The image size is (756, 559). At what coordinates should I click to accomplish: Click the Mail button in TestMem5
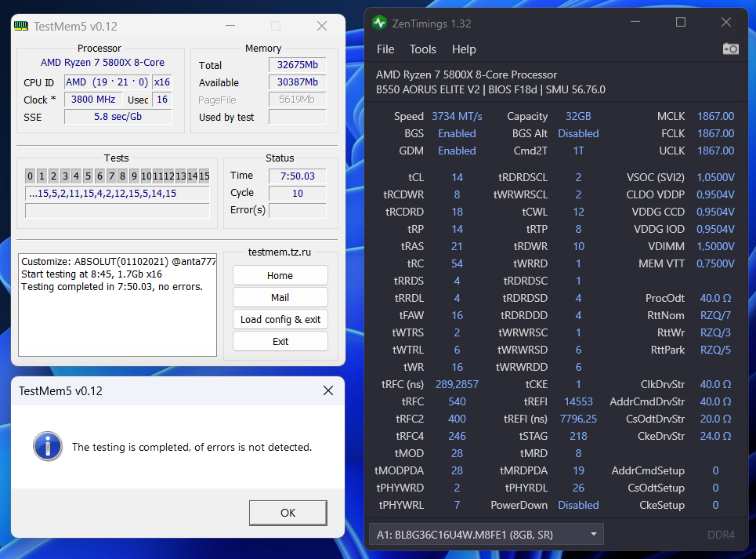(x=280, y=298)
